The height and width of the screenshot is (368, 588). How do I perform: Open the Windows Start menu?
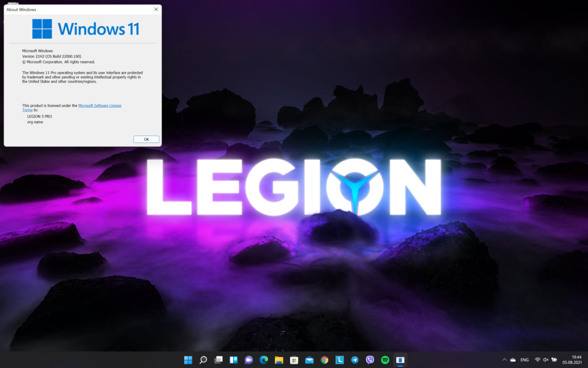coord(188,360)
